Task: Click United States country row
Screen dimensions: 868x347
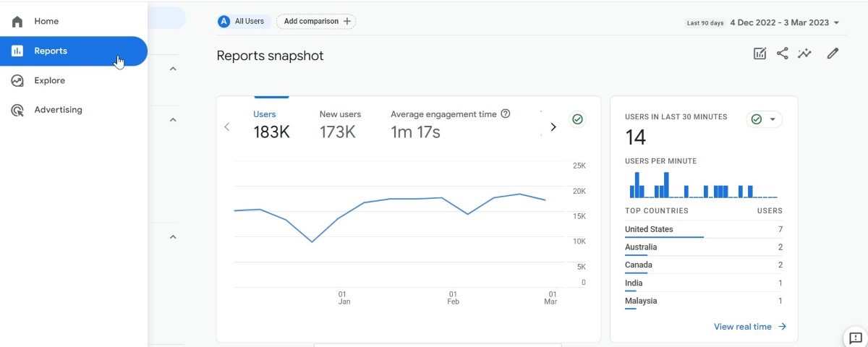Action: [704, 230]
